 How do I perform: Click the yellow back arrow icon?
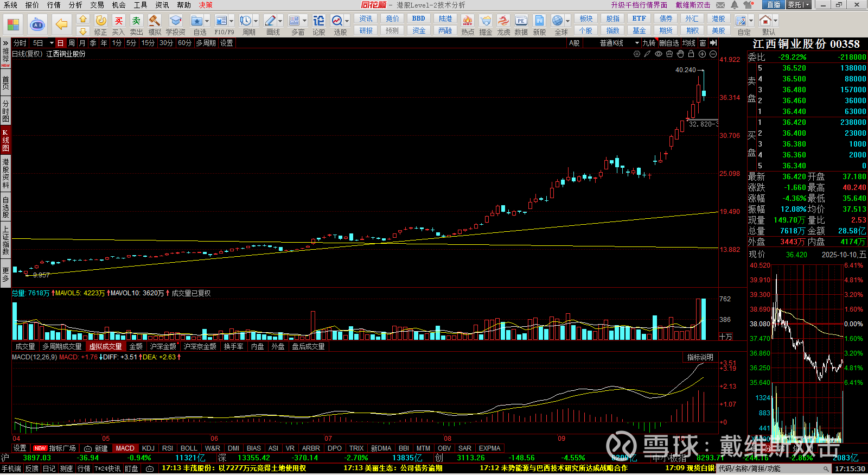61,24
